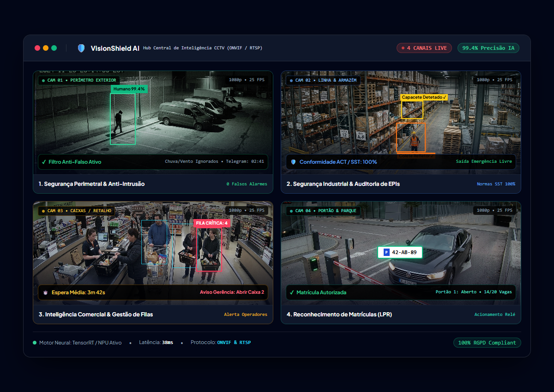Click the CAM 01 status dot
Image resolution: width=554 pixels, height=392 pixels.
[x=43, y=80]
